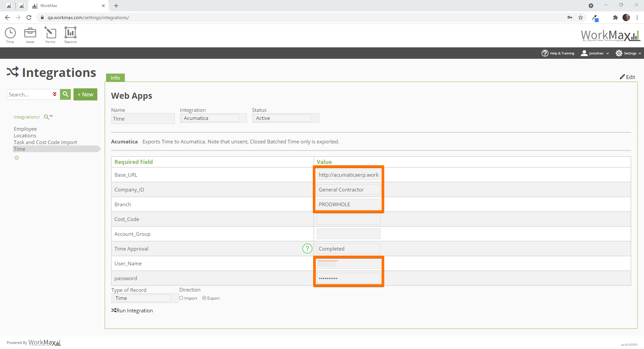
Task: Click the site lock icon in address bar
Action: point(42,17)
